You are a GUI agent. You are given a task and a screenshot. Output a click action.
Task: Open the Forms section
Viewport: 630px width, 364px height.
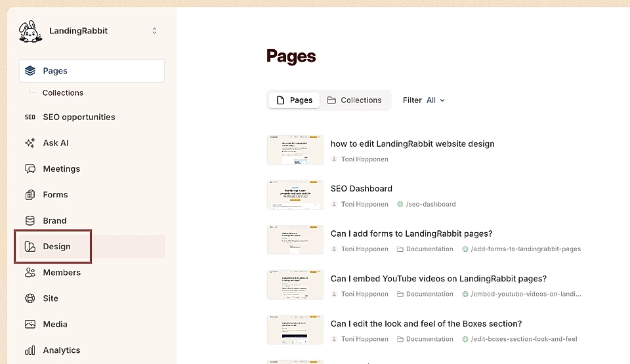pos(55,194)
